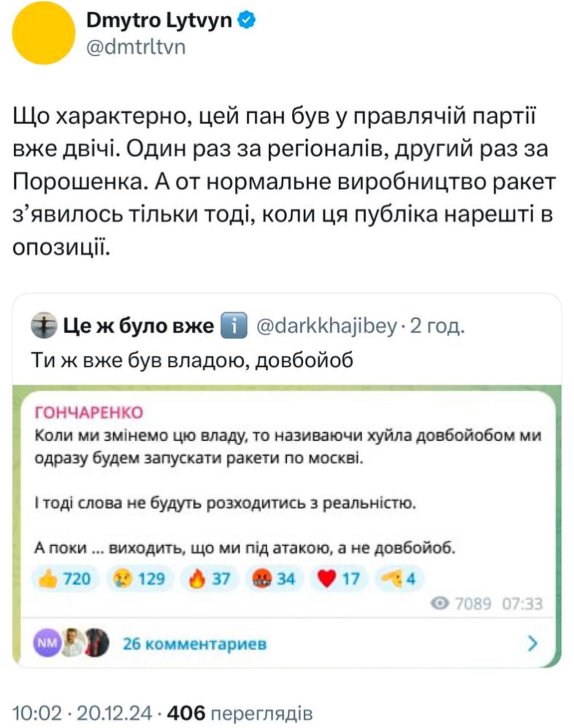574x728 pixels.
Task: Click the info emoji icon in quoted name
Action: 233,326
